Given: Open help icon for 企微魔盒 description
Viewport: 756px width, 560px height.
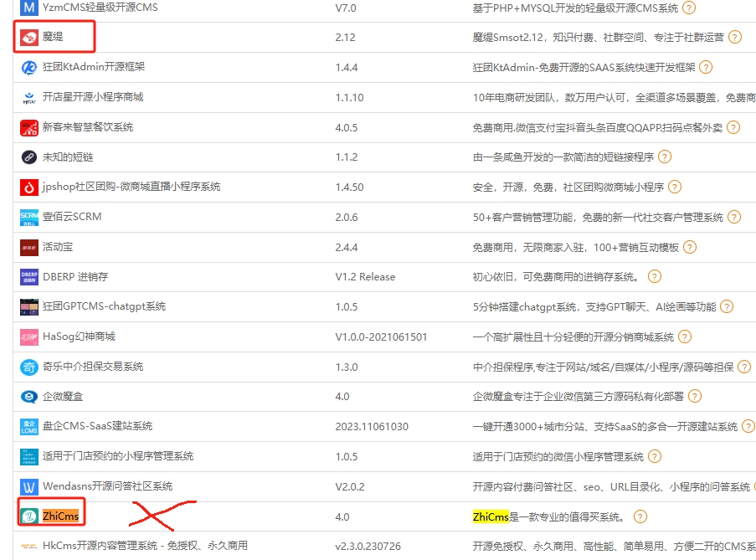Looking at the screenshot, I should click(x=695, y=397).
